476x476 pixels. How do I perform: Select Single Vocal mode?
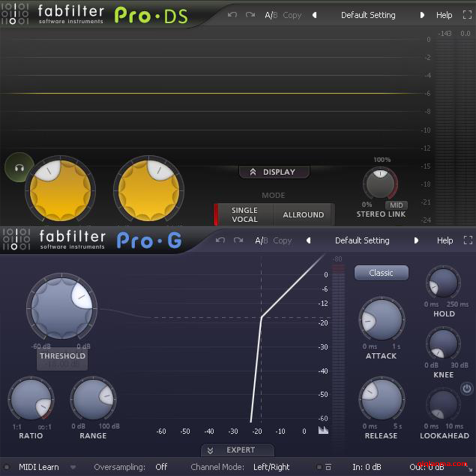[x=245, y=215]
